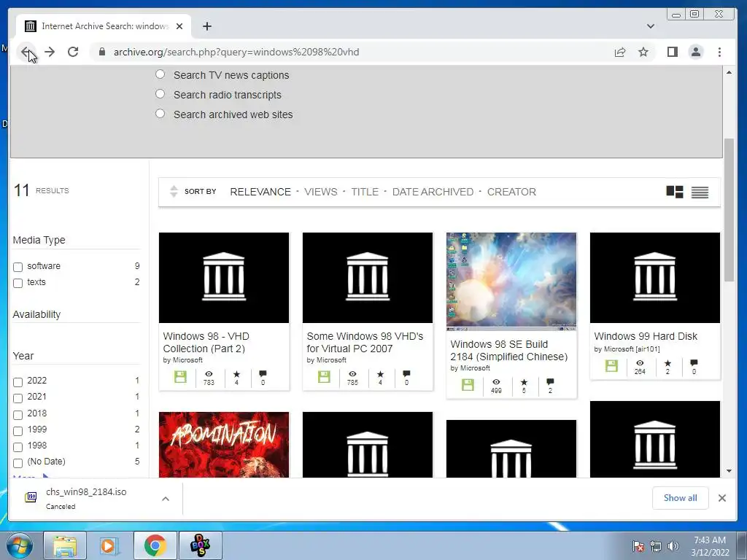
Task: Check the (No Date) year filter
Action: coord(18,462)
